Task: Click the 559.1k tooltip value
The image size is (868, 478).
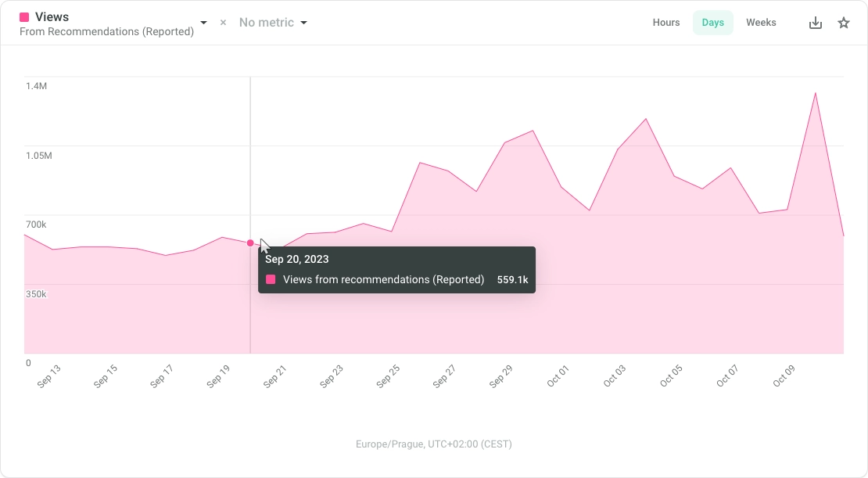Action: coord(513,280)
